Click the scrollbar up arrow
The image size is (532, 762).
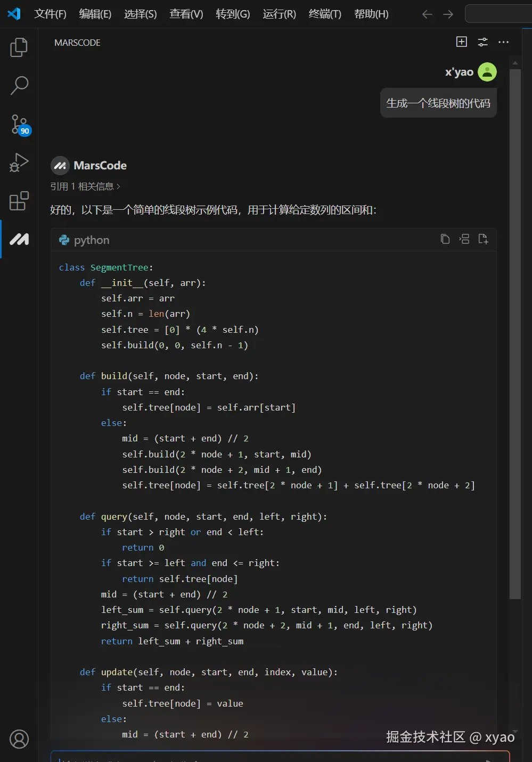[515, 63]
